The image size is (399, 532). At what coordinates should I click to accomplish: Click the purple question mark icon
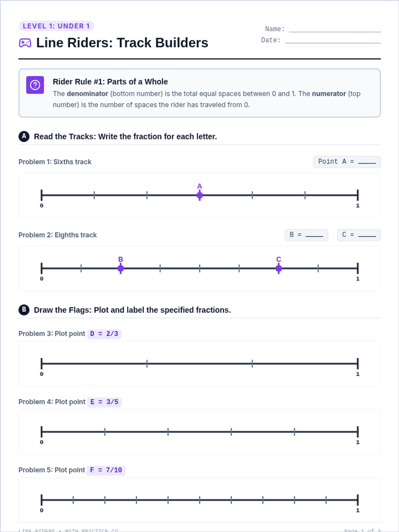point(35,85)
